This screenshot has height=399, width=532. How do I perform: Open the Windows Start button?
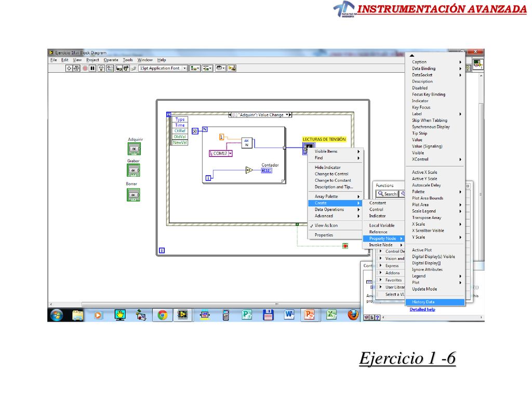[57, 315]
